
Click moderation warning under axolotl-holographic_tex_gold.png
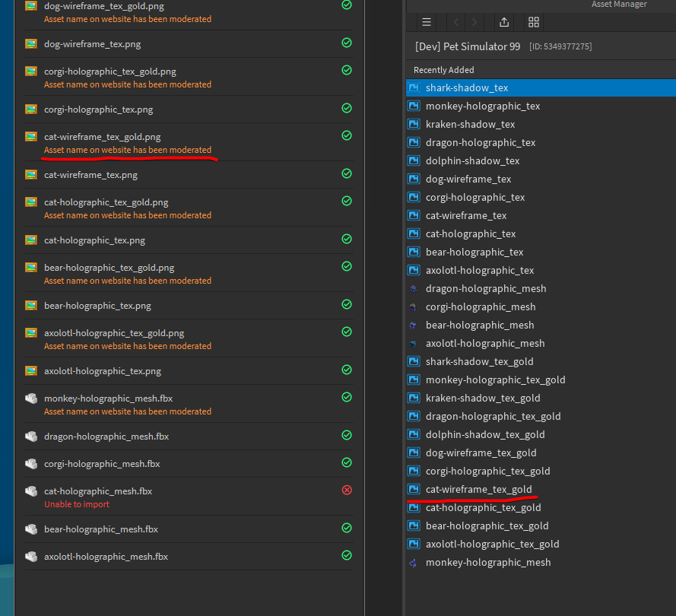click(128, 346)
